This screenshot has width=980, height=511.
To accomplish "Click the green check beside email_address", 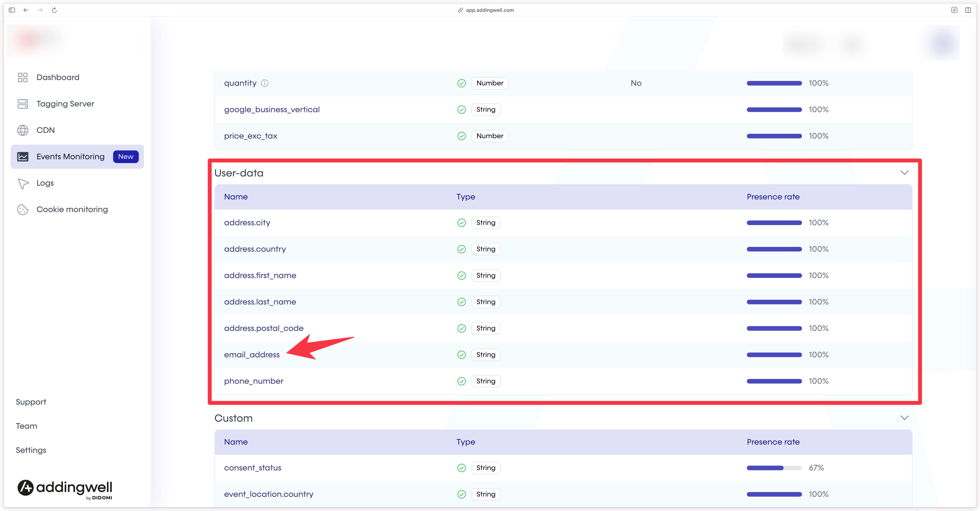I will pyautogui.click(x=461, y=354).
